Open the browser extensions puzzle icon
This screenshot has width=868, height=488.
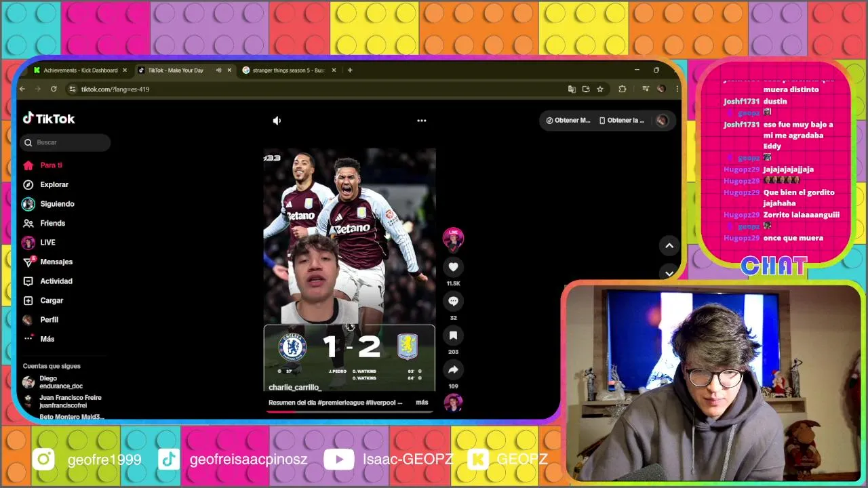(622, 89)
